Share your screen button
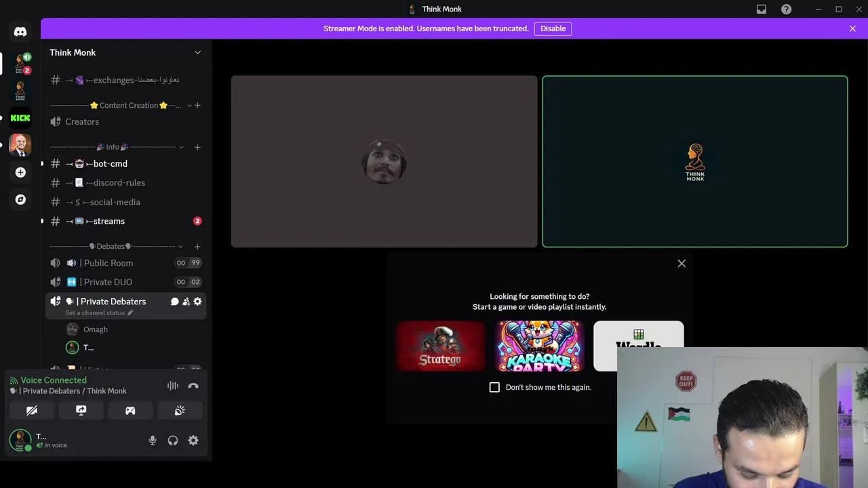 click(81, 410)
